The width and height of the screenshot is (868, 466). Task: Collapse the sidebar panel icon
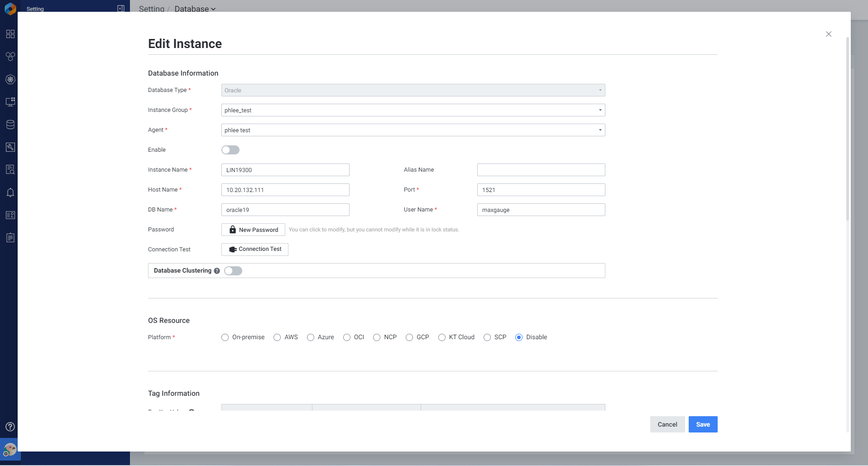[121, 9]
